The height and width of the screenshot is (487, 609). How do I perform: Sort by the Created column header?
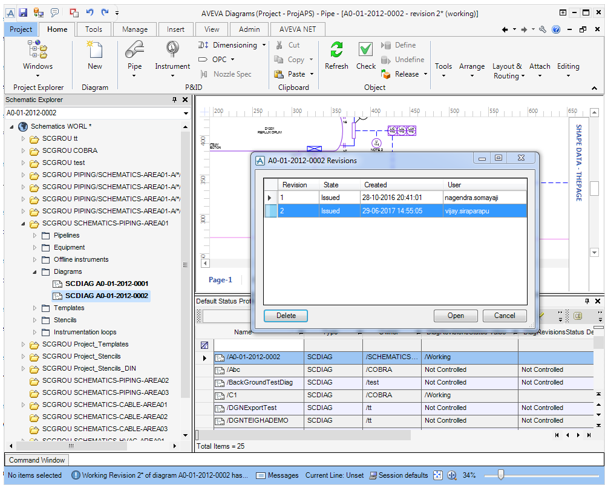pos(402,185)
